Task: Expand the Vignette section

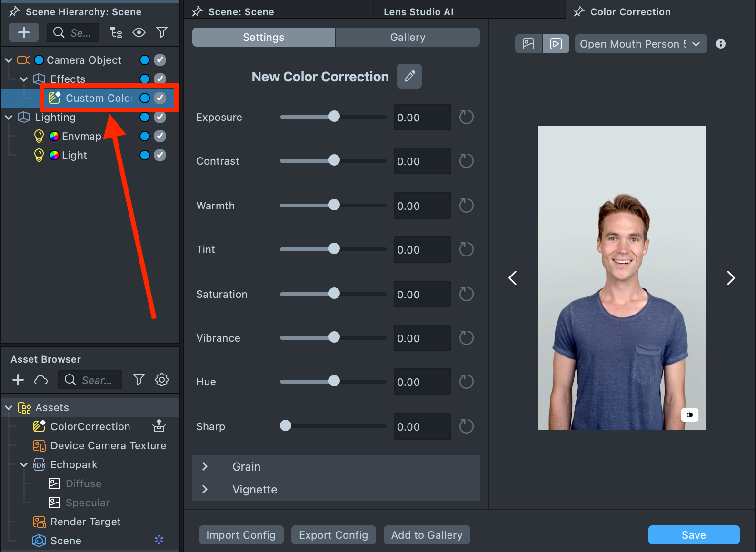Action: tap(205, 489)
